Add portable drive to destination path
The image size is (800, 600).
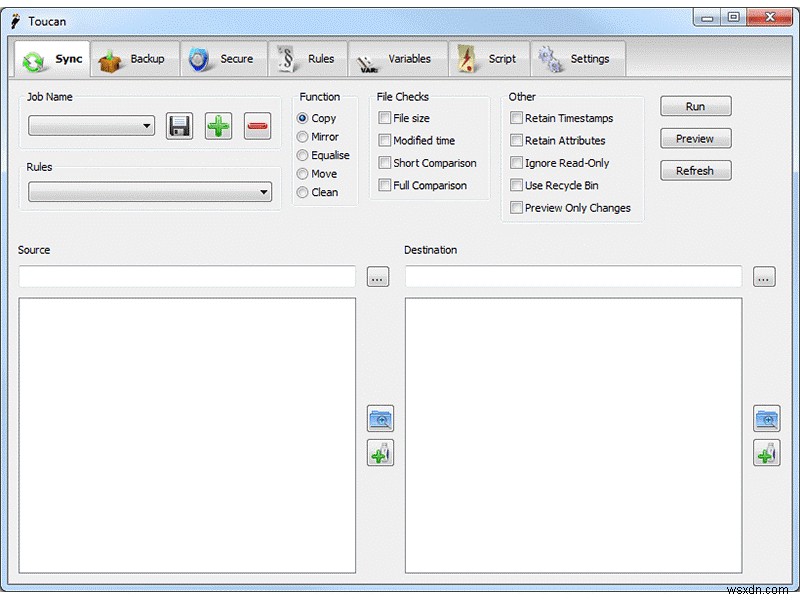[x=766, y=452]
